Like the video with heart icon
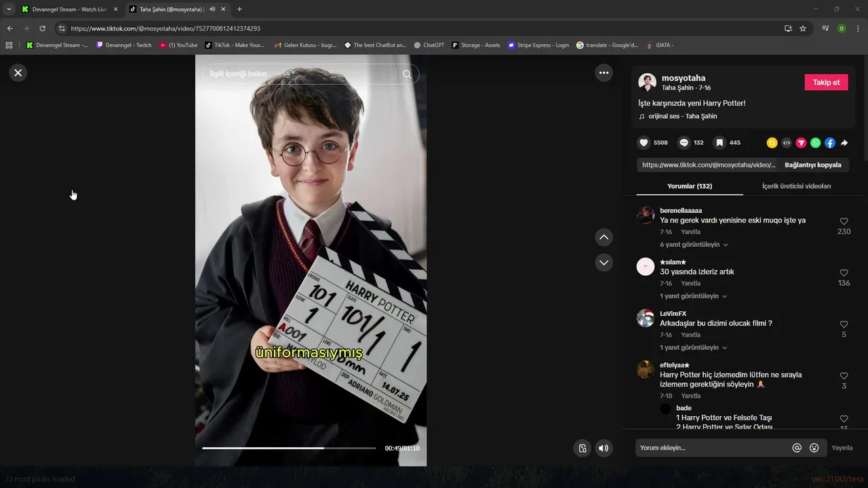The height and width of the screenshot is (488, 868). tap(644, 142)
